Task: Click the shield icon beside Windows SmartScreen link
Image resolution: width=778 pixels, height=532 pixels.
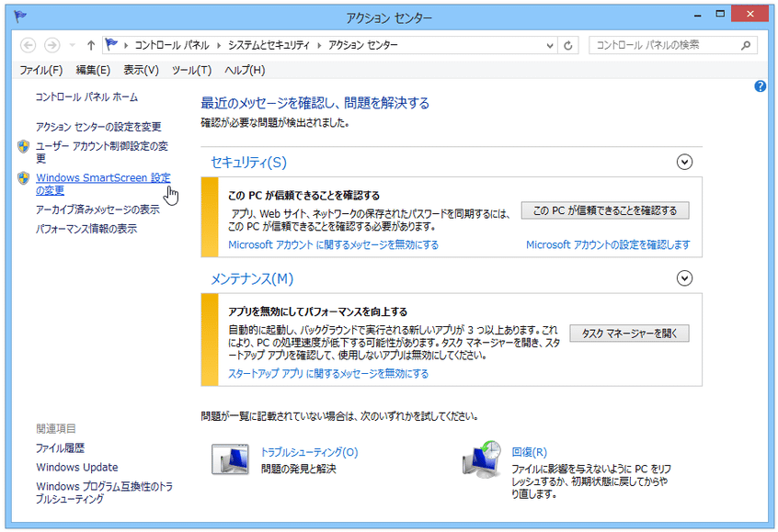Action: (x=23, y=178)
